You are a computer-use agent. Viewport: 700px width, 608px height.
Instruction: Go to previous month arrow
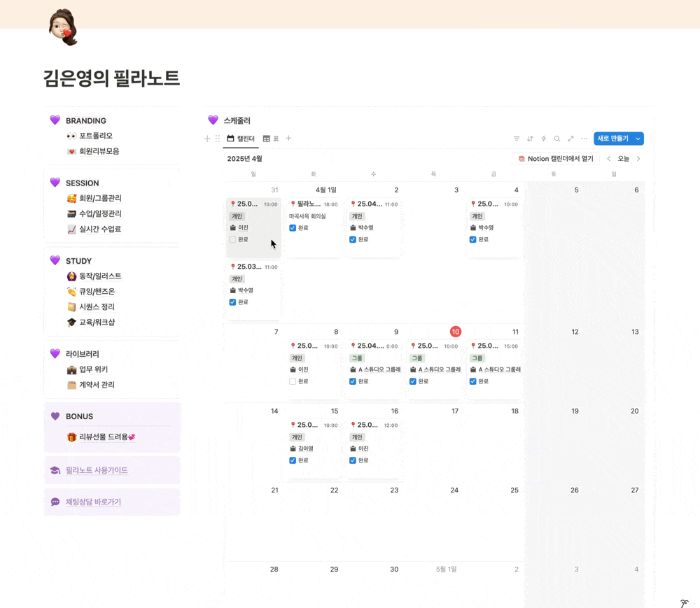pos(609,159)
